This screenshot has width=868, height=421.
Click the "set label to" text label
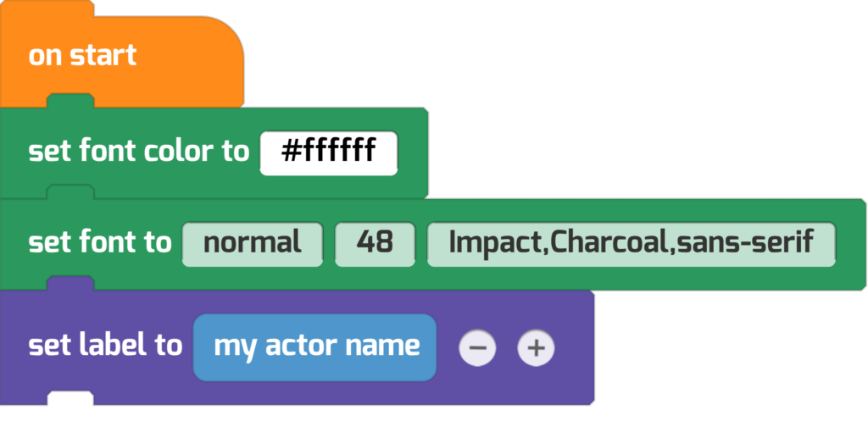click(105, 346)
